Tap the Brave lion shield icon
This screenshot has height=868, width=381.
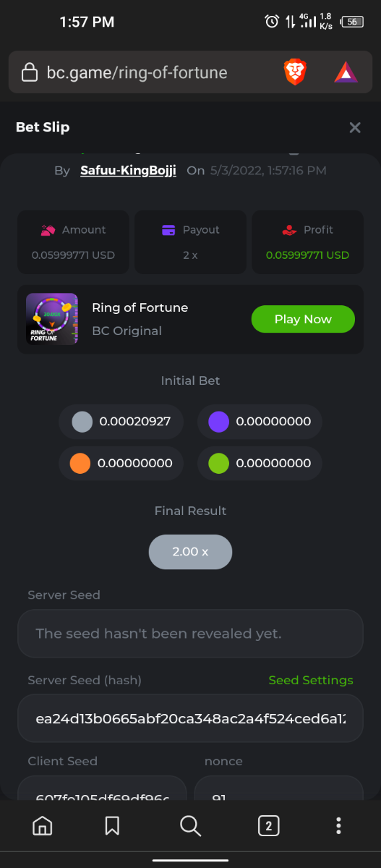295,72
